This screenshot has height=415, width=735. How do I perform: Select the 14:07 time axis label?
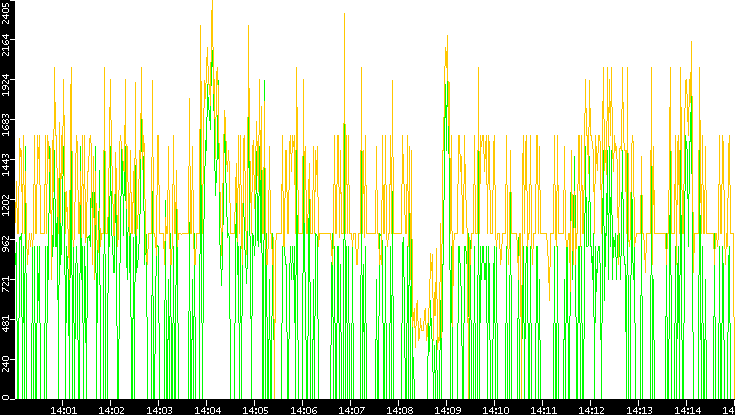(x=351, y=410)
